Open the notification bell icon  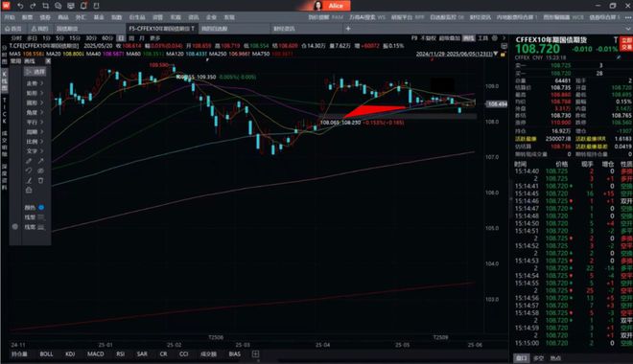click(x=83, y=6)
